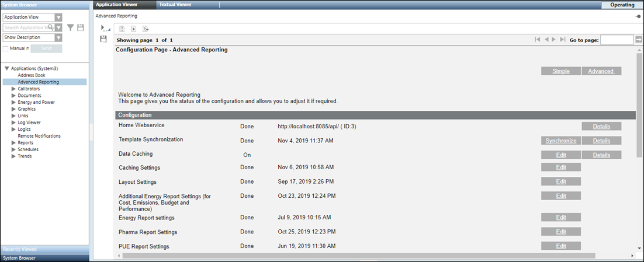Click the save icon beside the search box
This screenshot has width=644, height=262.
tap(81, 27)
